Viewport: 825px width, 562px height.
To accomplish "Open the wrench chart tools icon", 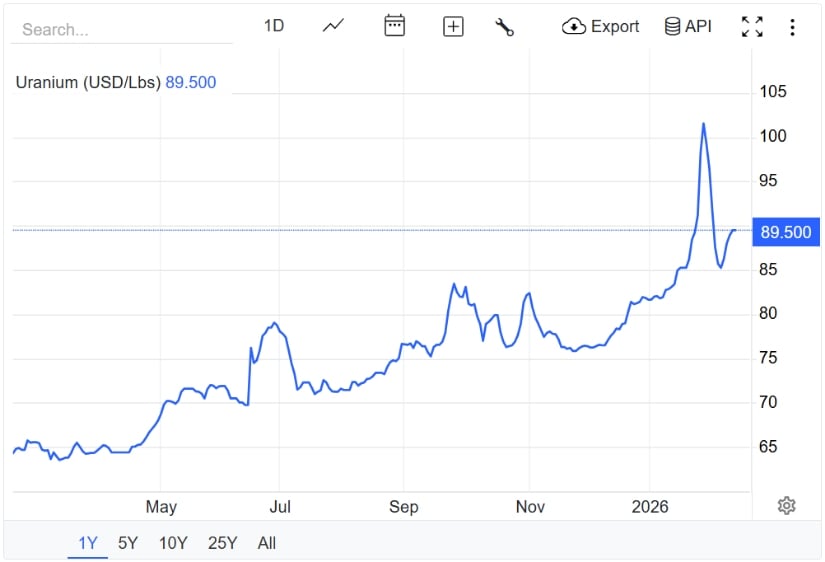I will 505,27.
